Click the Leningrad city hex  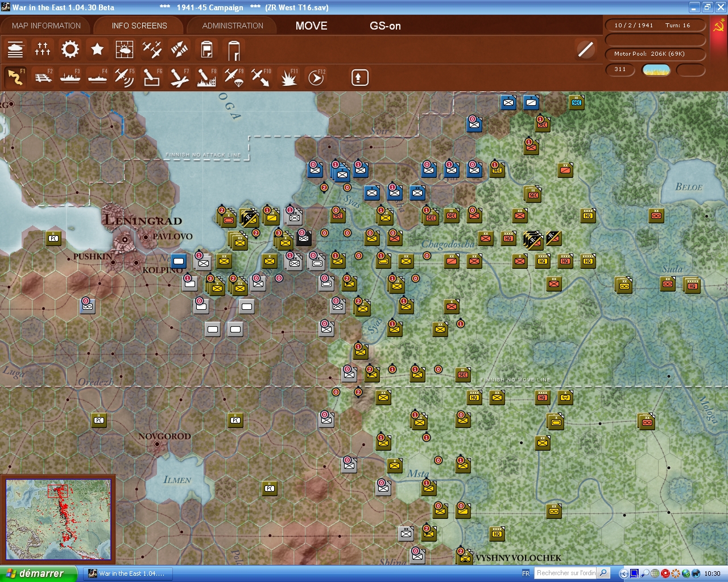(x=125, y=240)
